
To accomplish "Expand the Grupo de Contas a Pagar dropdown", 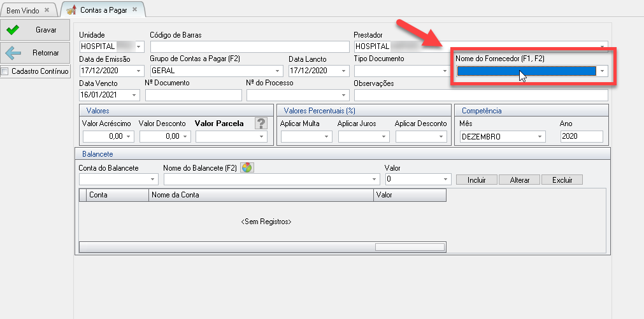I will click(x=278, y=71).
